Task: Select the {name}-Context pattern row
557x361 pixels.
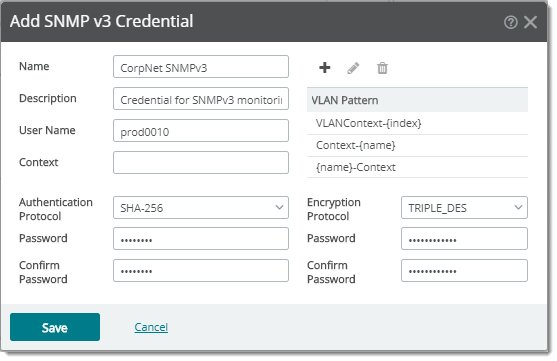Action: click(417, 167)
